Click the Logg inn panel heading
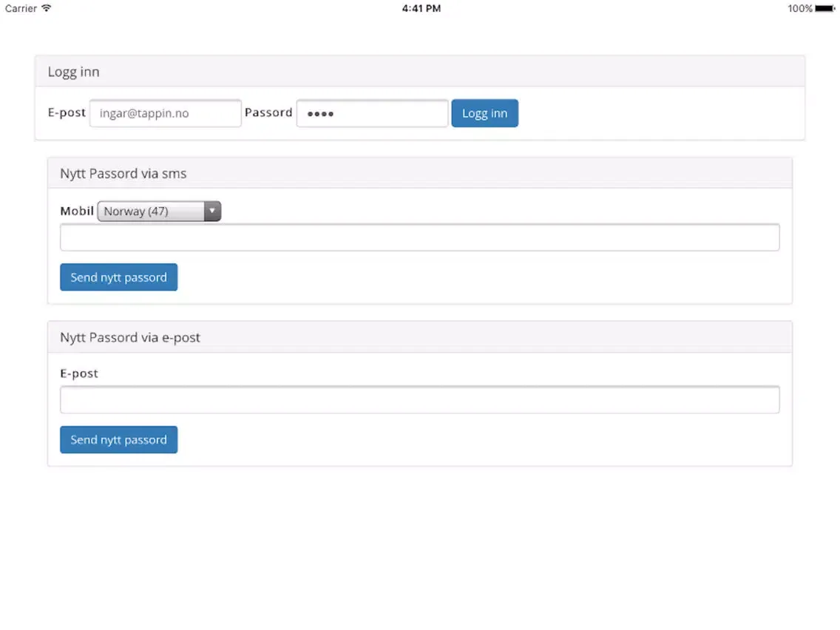This screenshot has width=840, height=630. pyautogui.click(x=73, y=72)
